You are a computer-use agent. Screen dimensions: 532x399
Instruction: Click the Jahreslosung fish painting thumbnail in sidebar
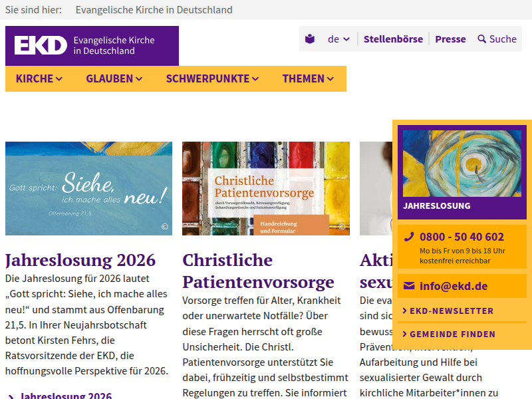(462, 163)
